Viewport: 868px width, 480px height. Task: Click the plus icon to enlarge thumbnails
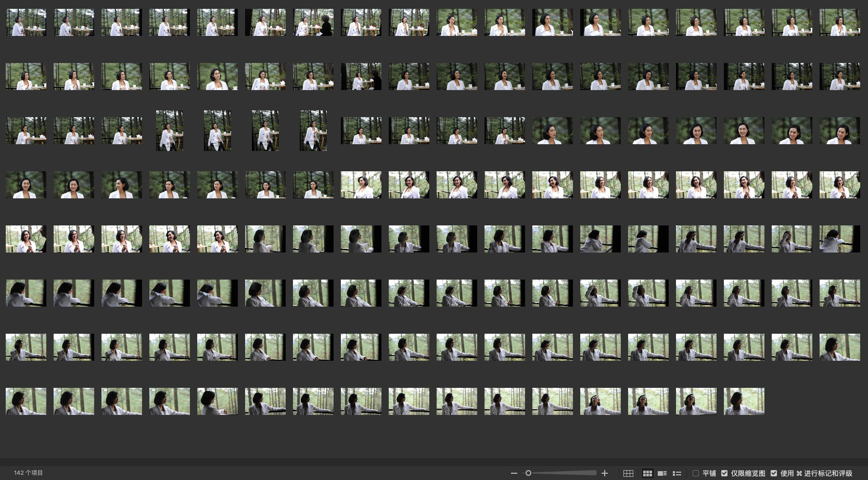tap(605, 473)
